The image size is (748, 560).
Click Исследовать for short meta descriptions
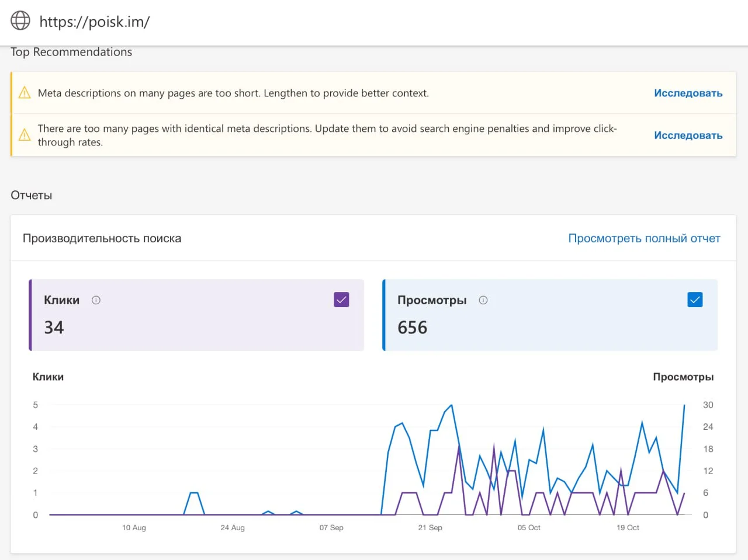(x=688, y=93)
